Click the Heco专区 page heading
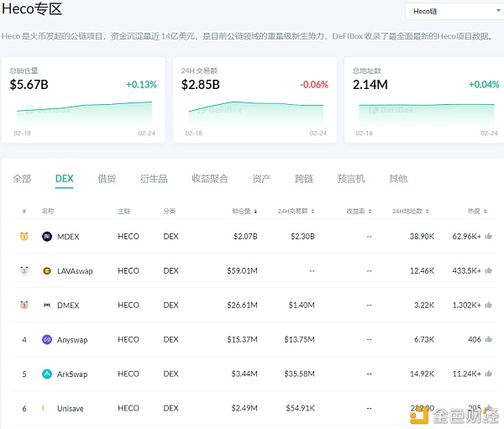 point(32,8)
